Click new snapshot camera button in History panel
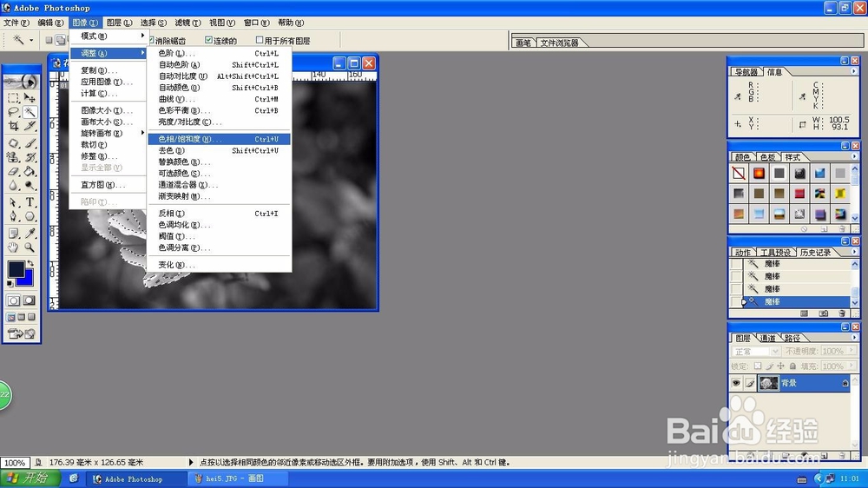This screenshot has height=488, width=868. pyautogui.click(x=824, y=313)
